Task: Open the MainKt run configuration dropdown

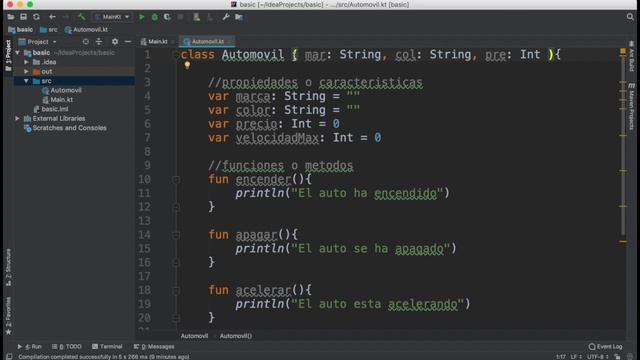Action: pyautogui.click(x=112, y=17)
